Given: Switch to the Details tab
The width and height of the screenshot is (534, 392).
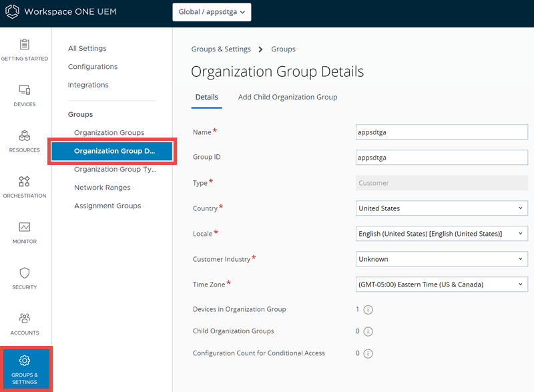Looking at the screenshot, I should click(207, 97).
